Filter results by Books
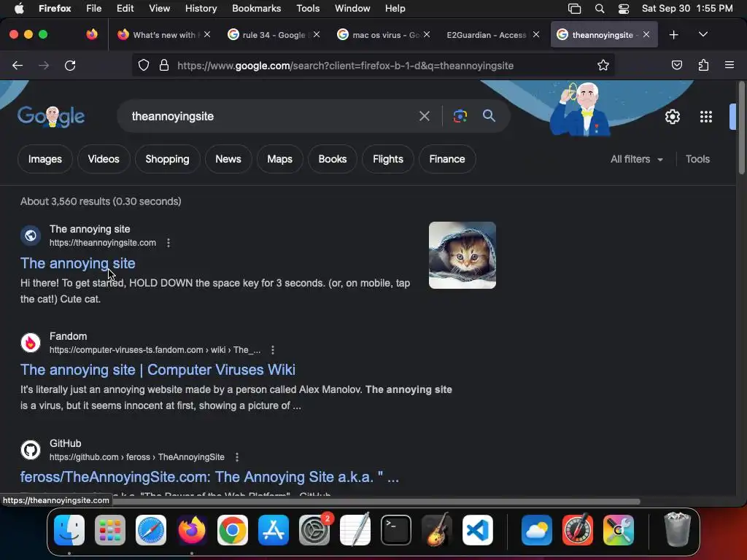This screenshot has height=560, width=747. click(333, 159)
